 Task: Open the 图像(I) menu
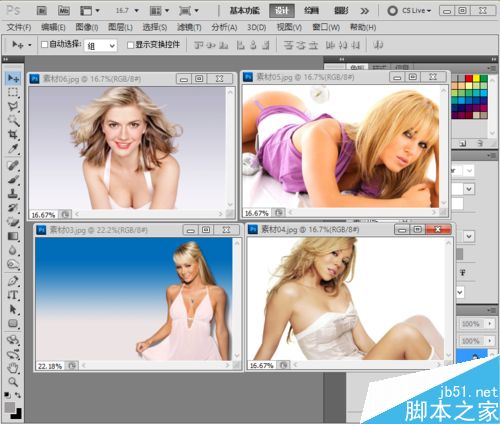coord(87,27)
